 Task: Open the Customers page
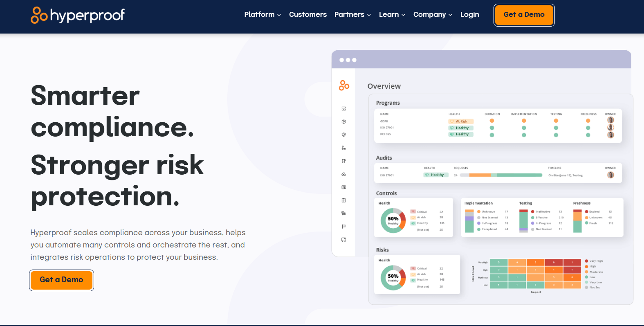(308, 14)
